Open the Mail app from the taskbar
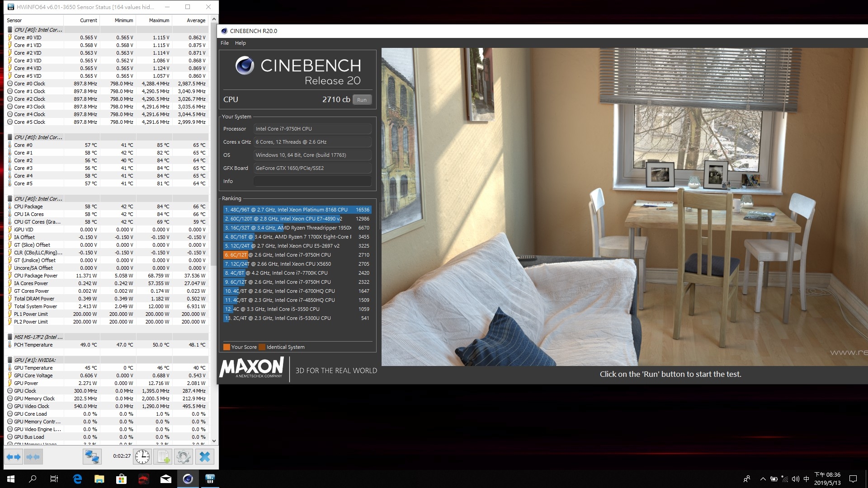The height and width of the screenshot is (488, 868). [x=165, y=479]
